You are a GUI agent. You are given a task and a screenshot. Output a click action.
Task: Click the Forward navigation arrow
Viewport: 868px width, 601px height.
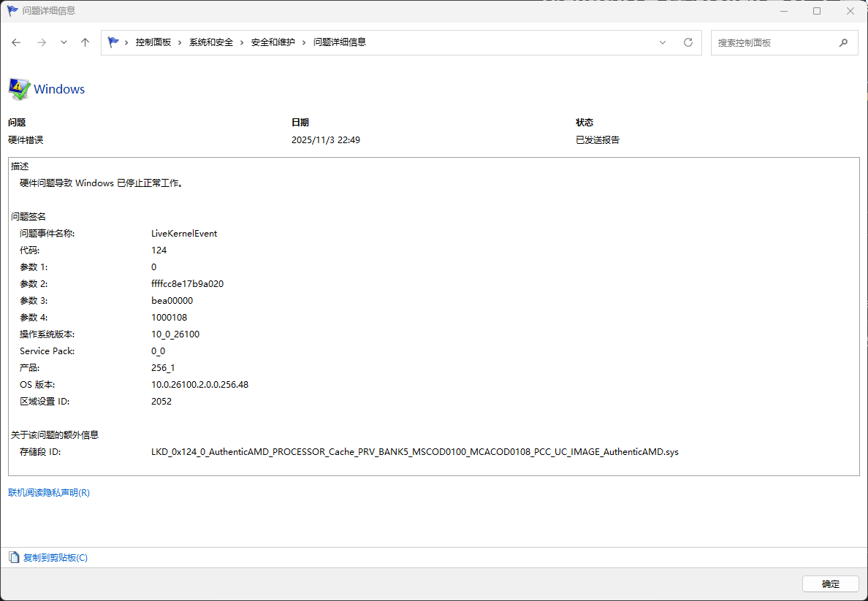pyautogui.click(x=42, y=42)
